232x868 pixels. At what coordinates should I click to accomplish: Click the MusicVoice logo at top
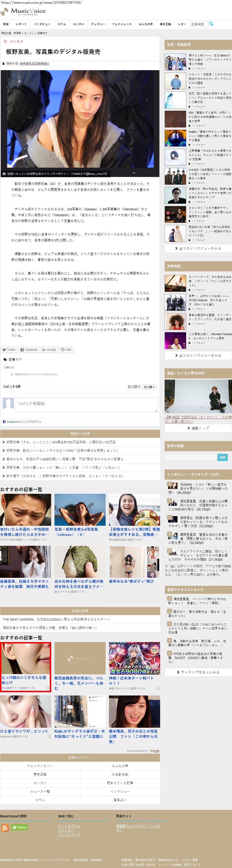tap(23, 12)
